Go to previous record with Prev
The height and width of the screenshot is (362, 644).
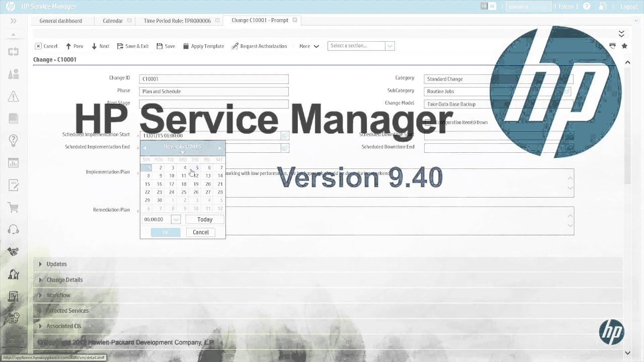74,46
